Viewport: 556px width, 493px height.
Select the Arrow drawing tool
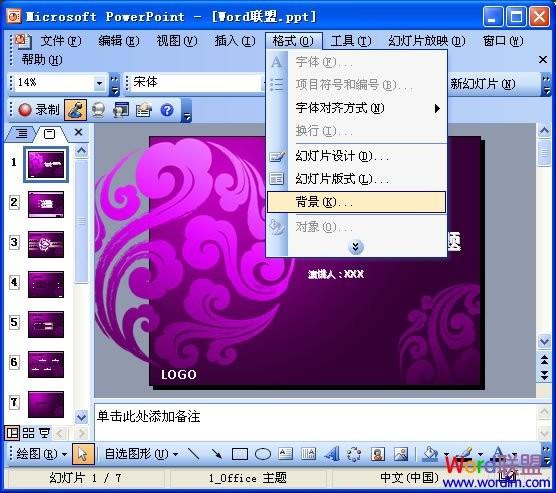click(216, 453)
